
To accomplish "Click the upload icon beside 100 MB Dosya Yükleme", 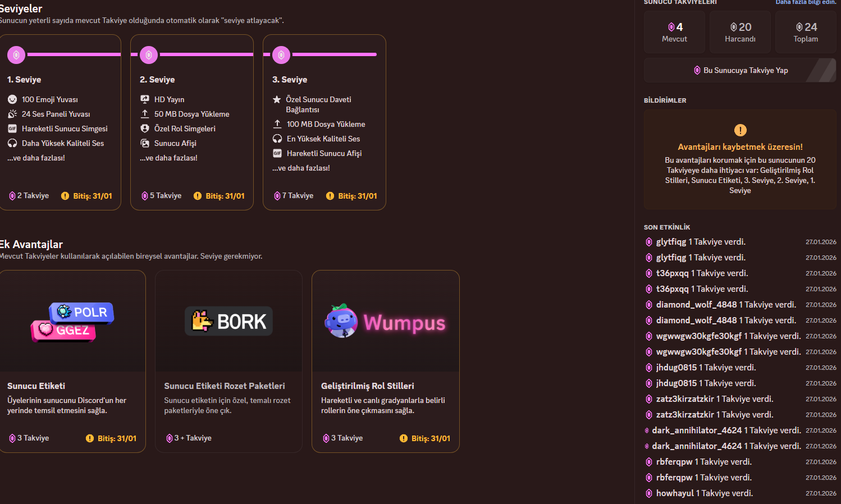I will pos(277,124).
